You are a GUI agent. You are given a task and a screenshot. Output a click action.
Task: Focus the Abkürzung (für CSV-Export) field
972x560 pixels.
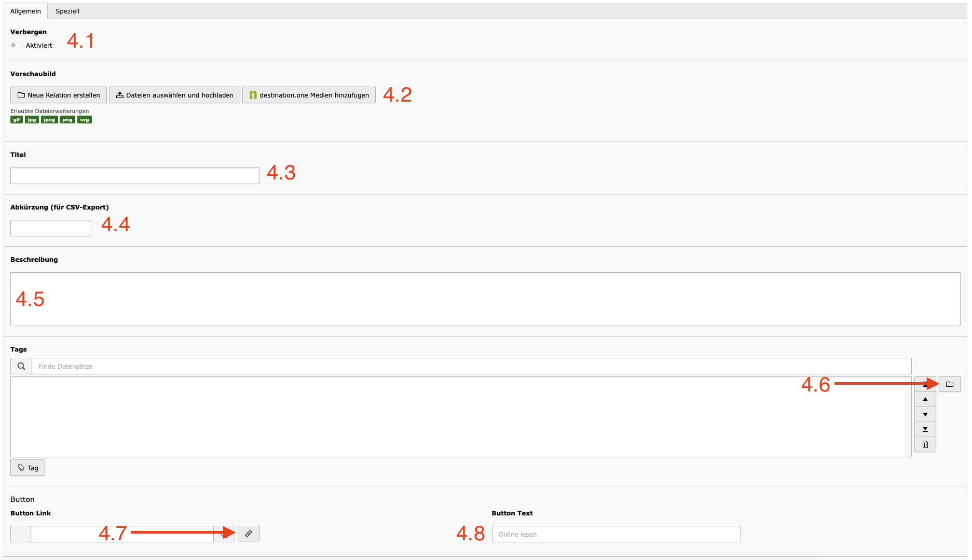click(51, 228)
